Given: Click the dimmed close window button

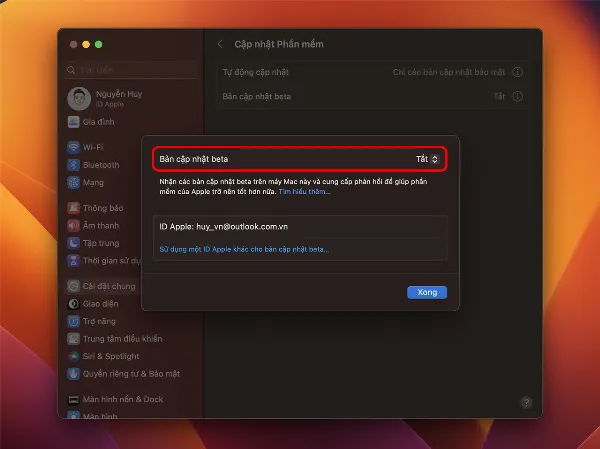Looking at the screenshot, I should click(73, 44).
